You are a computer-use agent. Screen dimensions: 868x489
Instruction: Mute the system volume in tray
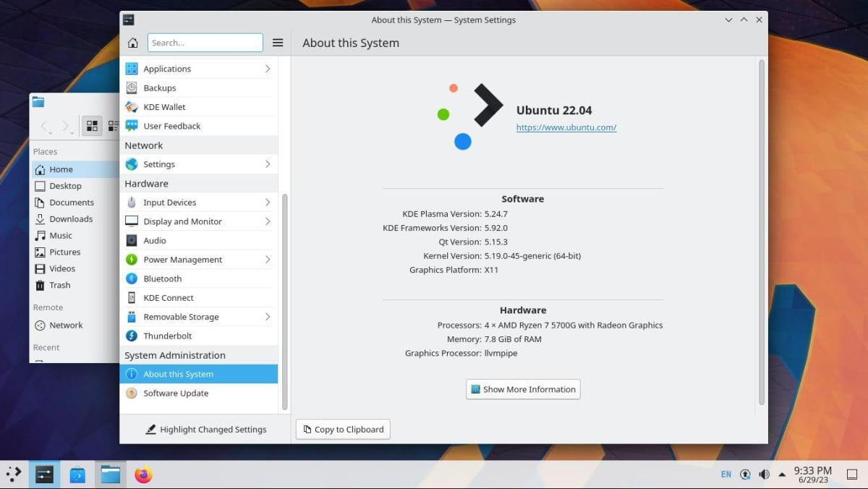[764, 474]
